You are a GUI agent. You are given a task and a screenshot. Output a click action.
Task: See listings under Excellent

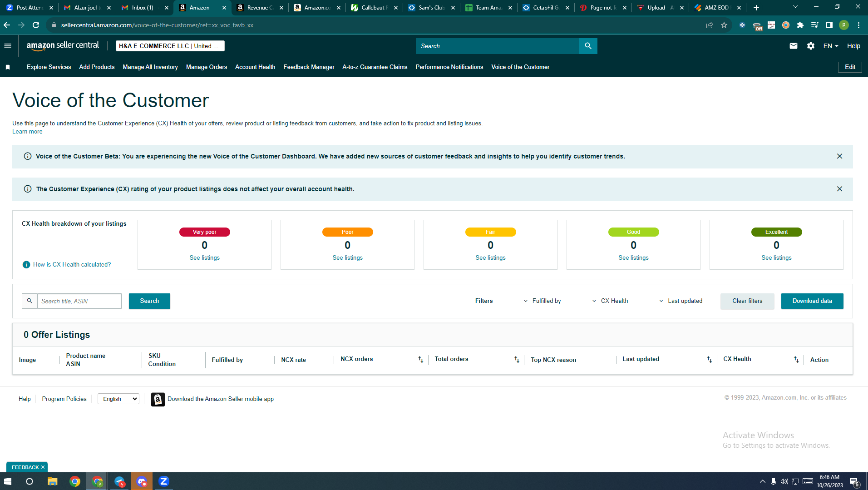[x=776, y=258]
